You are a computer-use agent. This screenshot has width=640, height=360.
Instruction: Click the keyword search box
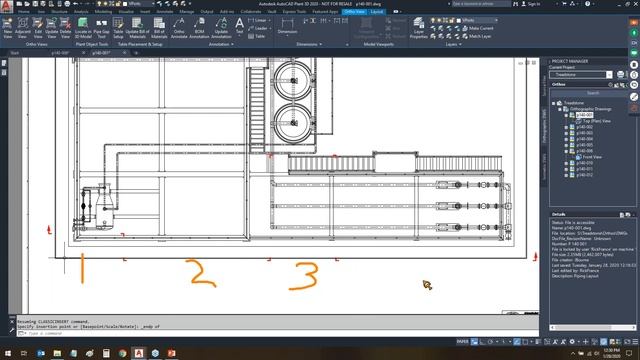(481, 4)
